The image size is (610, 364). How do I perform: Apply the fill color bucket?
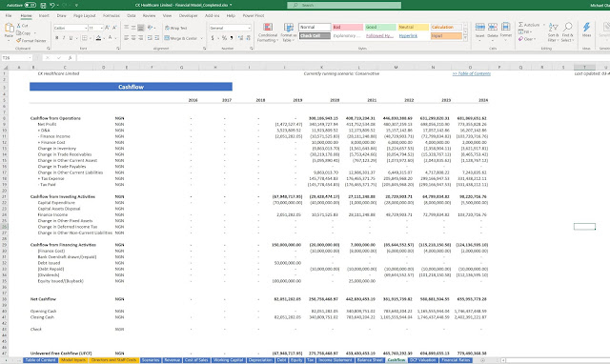98,38
